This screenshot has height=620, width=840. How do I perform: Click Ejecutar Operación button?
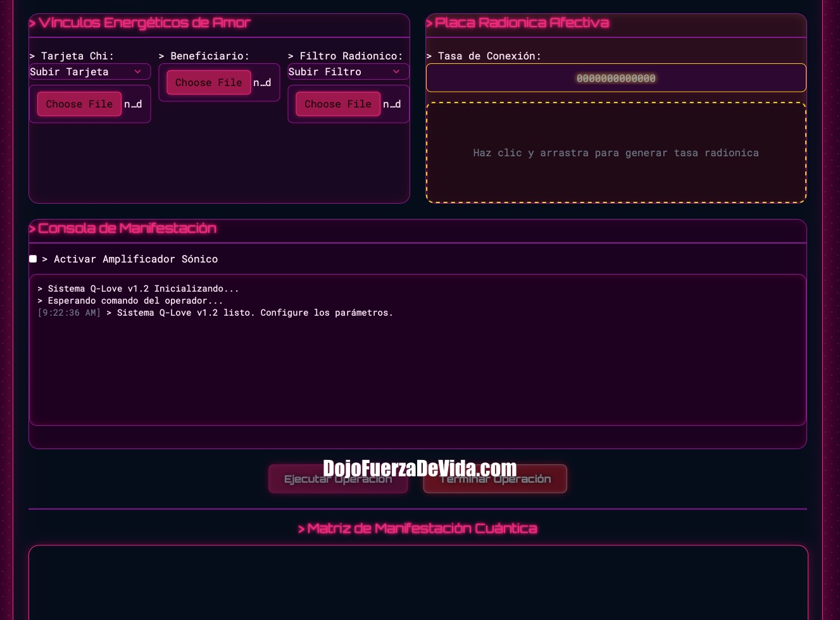click(338, 479)
